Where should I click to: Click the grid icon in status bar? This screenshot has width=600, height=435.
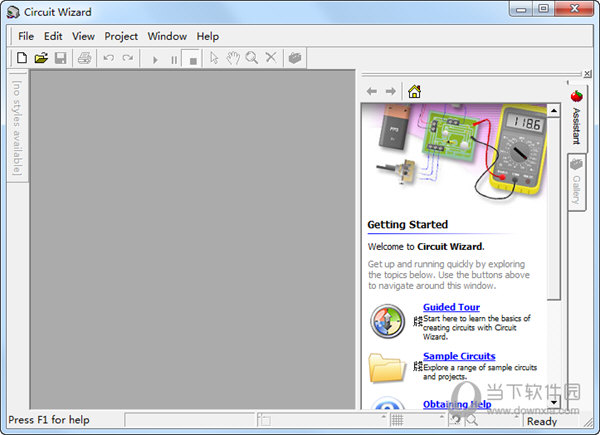[397, 420]
